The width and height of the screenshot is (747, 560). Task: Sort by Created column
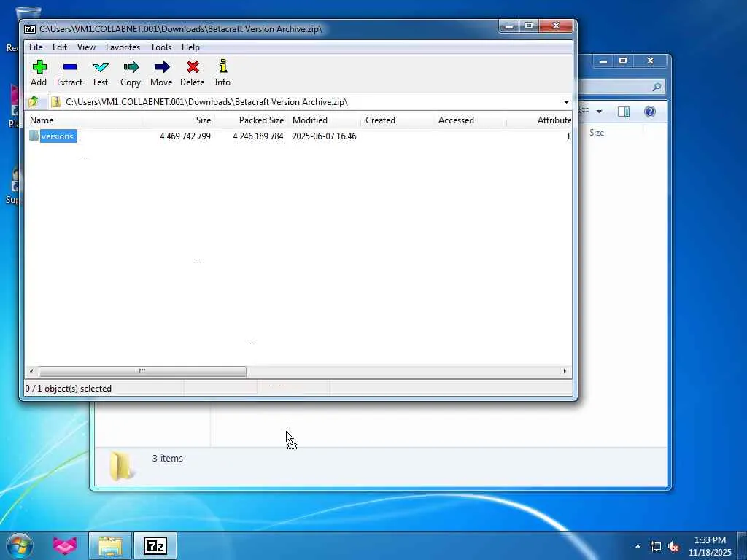coord(398,120)
